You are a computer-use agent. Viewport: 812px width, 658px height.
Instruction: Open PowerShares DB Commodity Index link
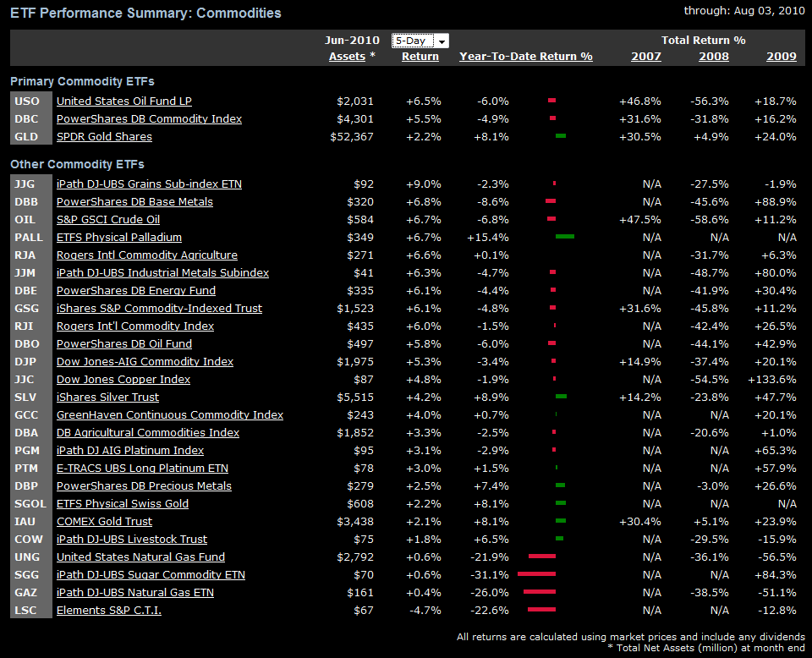(x=149, y=119)
